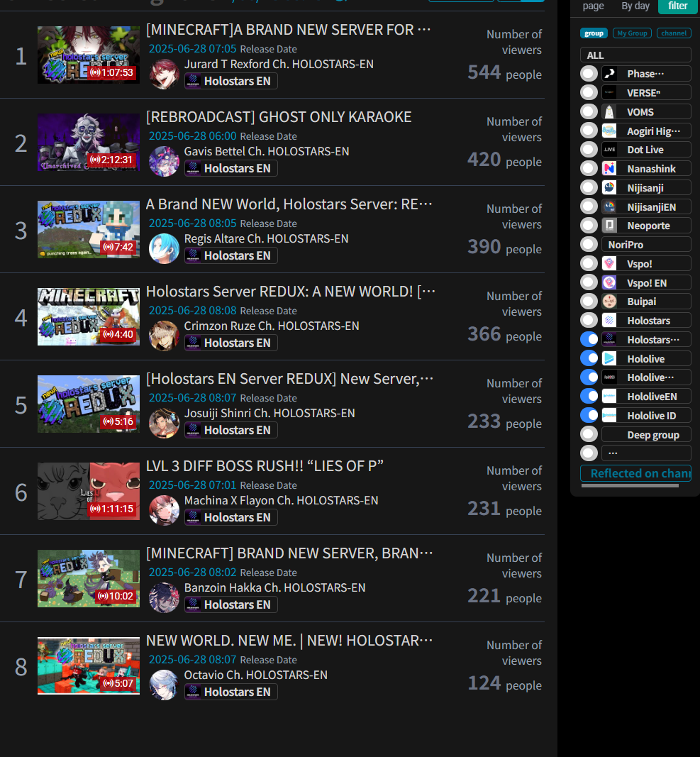This screenshot has width=700, height=757.
Task: Click the Phase group logo icon
Action: (x=609, y=73)
